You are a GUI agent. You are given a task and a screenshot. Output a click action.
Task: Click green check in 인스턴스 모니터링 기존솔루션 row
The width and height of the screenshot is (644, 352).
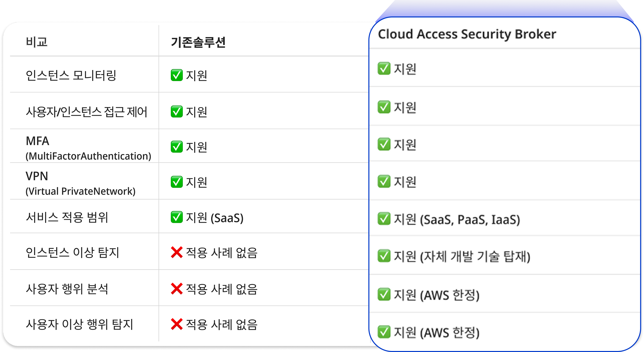pyautogui.click(x=177, y=75)
